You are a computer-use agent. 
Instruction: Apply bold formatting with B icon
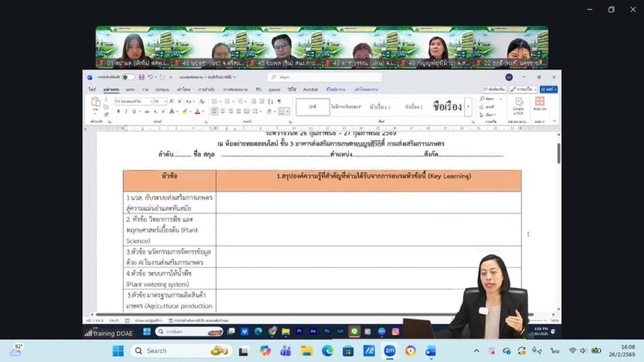click(118, 111)
